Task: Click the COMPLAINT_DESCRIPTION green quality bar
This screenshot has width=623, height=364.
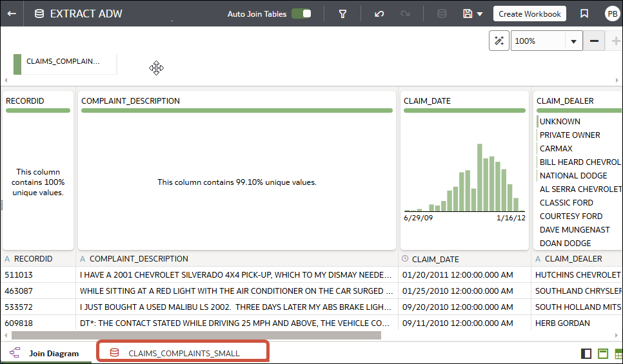Action: (x=237, y=110)
